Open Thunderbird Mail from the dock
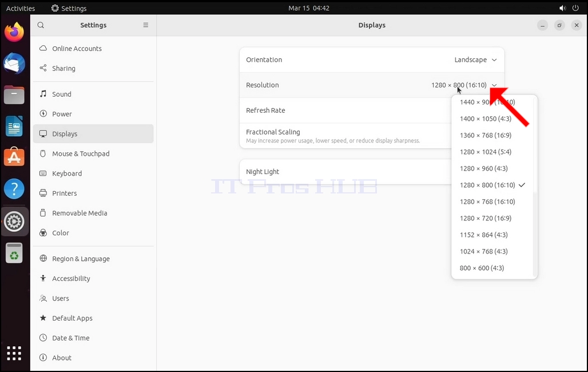The height and width of the screenshot is (372, 588). click(x=14, y=64)
